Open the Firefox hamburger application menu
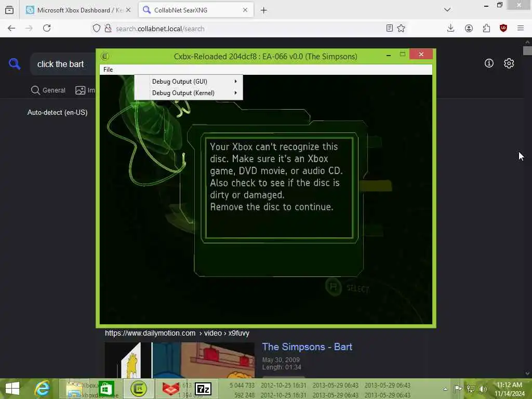This screenshot has height=399, width=532. 521,28
